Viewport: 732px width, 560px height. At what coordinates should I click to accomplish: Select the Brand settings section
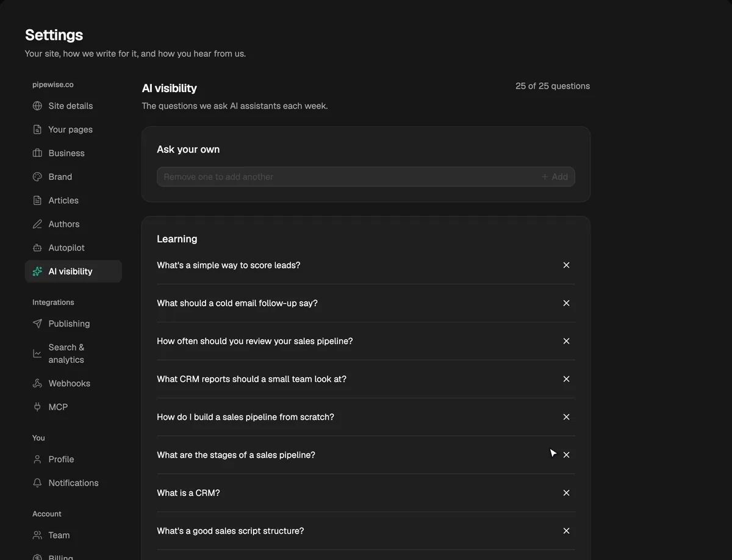(x=73, y=177)
